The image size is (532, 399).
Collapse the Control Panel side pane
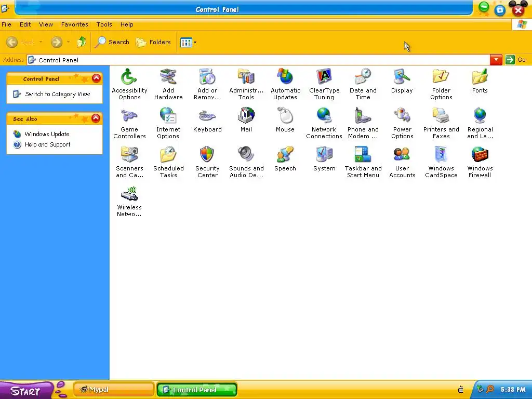[x=96, y=78]
